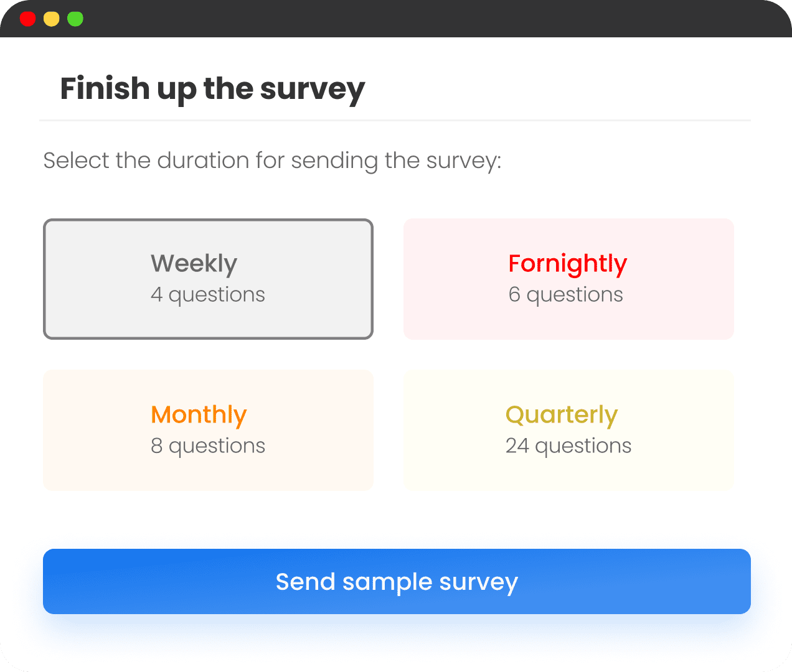Viewport: 792px width, 672px height.
Task: Click the red 'Fornightly' title text
Action: 567,264
